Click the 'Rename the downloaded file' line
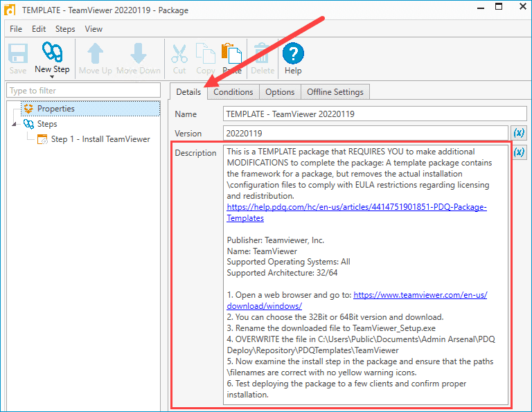532x412 pixels. click(331, 328)
